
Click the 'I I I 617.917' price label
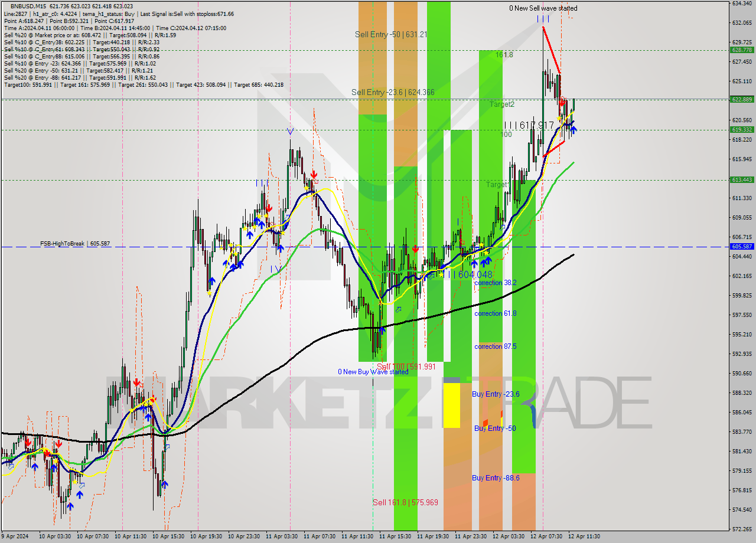point(529,125)
